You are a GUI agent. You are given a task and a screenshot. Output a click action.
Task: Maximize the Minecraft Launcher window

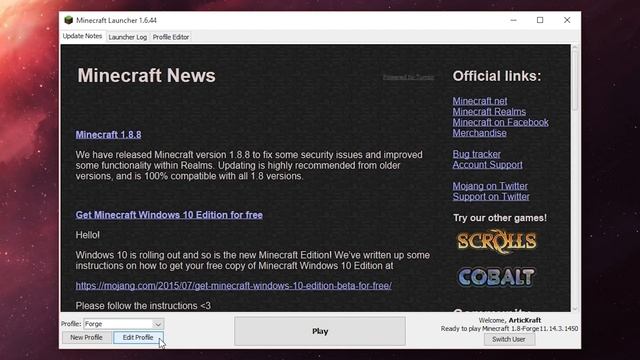(x=540, y=20)
